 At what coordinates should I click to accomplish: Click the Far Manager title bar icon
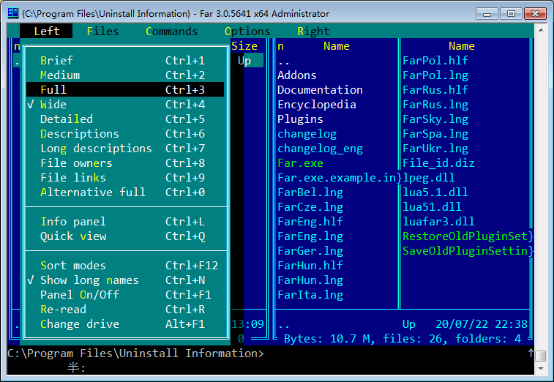pyautogui.click(x=13, y=13)
